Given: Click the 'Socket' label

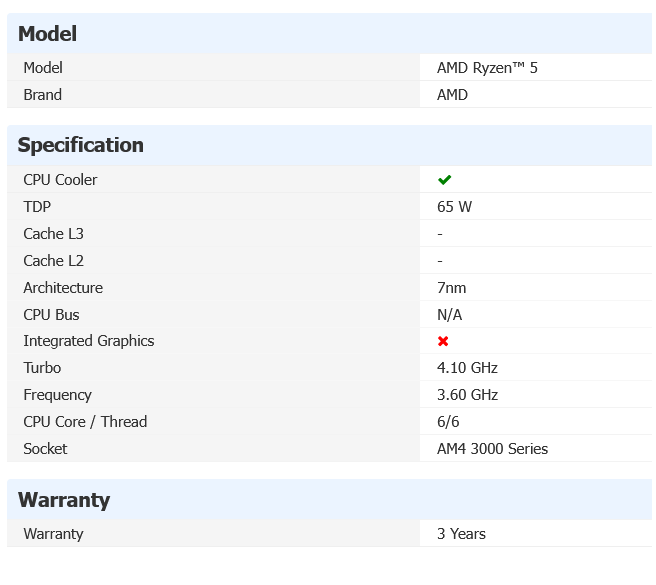Looking at the screenshot, I should click(45, 449).
